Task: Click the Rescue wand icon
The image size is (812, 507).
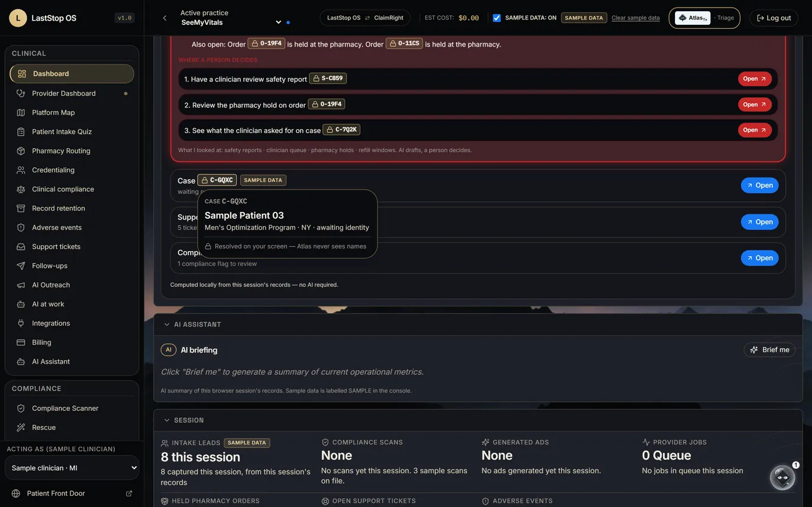Action: coord(21,427)
